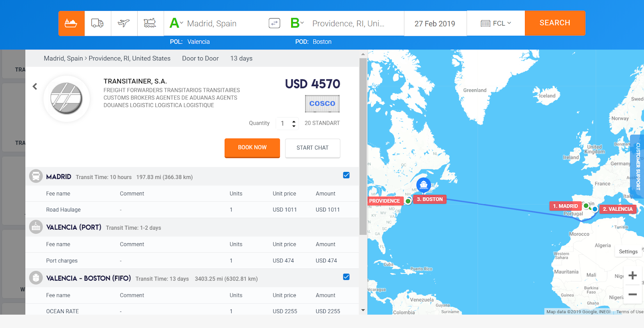Uncheck the Madrid road haulage checkbox
This screenshot has height=328, width=644.
coord(346,175)
